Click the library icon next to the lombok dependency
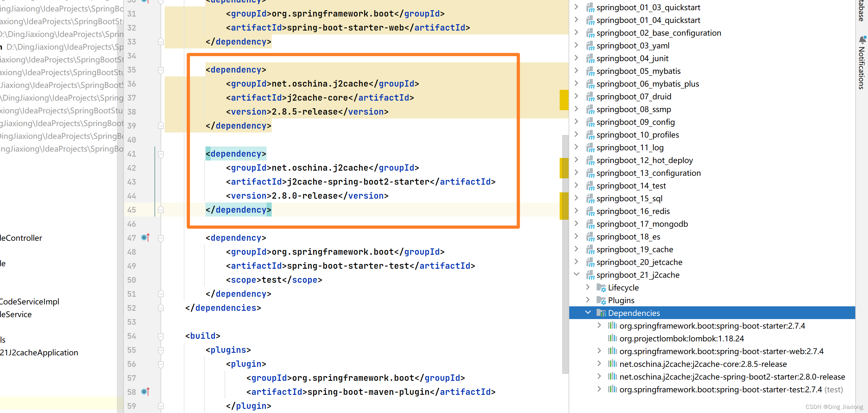The image size is (868, 413). click(x=612, y=338)
